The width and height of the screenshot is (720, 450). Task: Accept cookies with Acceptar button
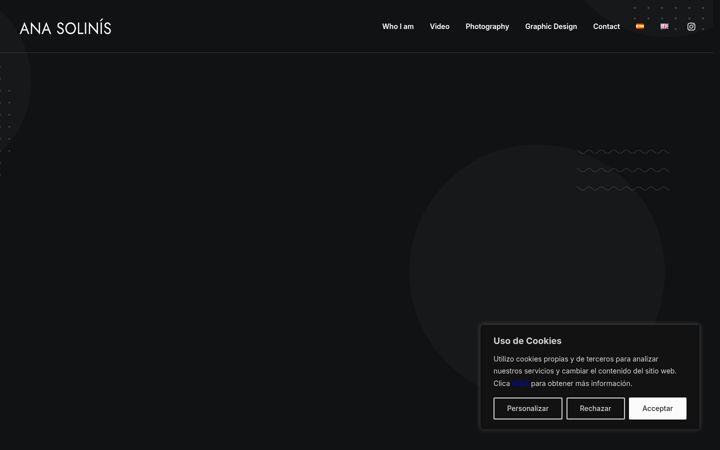point(658,408)
